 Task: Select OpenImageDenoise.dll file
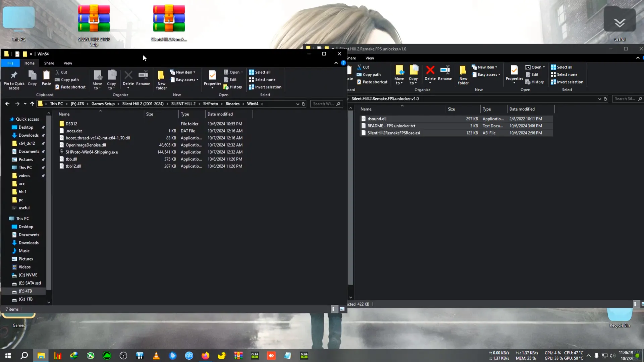pyautogui.click(x=86, y=145)
